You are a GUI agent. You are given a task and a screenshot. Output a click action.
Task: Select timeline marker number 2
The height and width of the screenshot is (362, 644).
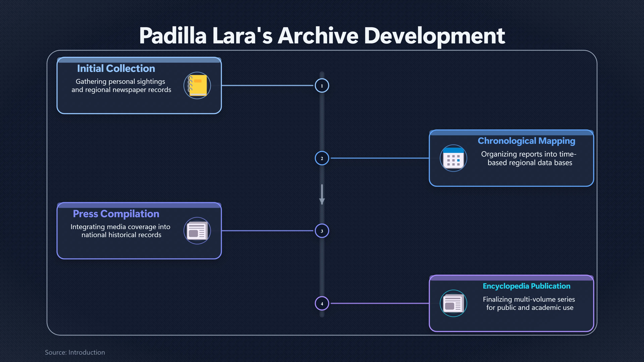(322, 158)
